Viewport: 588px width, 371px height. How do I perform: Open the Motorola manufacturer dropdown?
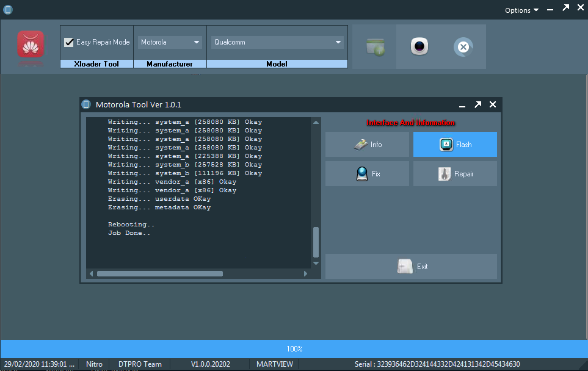point(170,42)
